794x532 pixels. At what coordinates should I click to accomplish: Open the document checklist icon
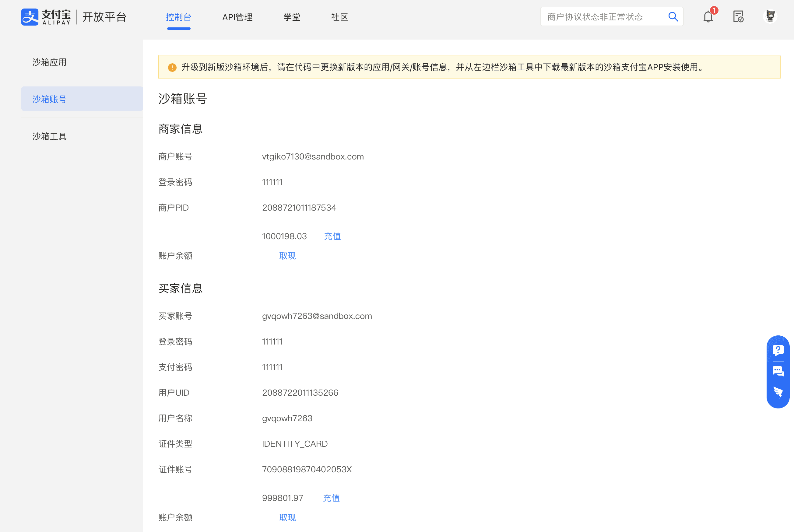pyautogui.click(x=738, y=17)
